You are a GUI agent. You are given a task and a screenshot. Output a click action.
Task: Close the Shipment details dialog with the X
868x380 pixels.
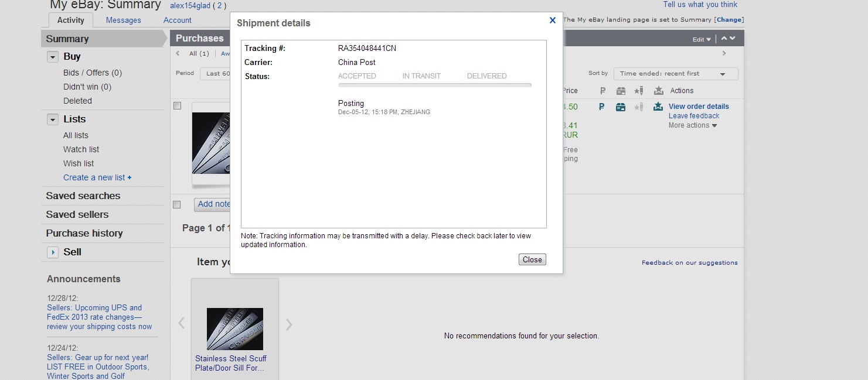pos(552,20)
